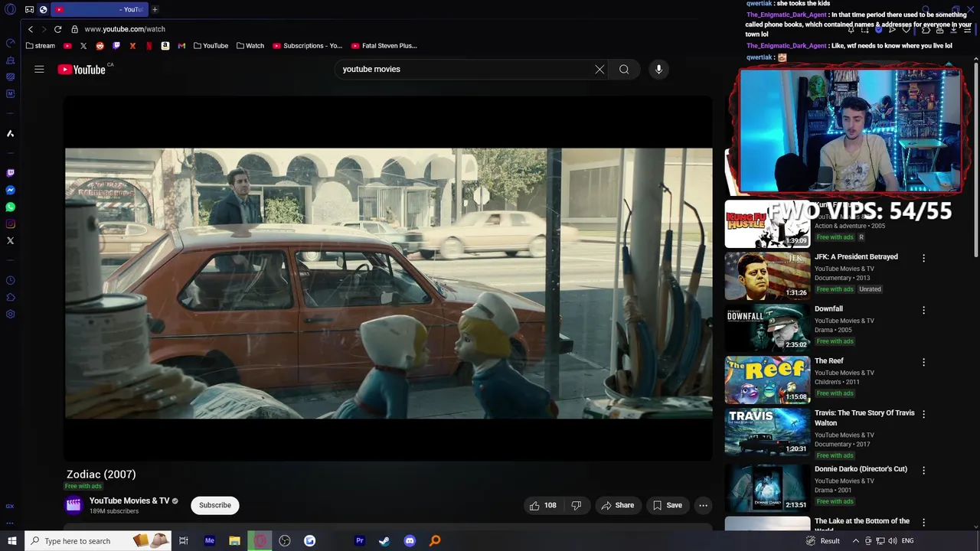
Task: Clear the search box with the X
Action: point(599,69)
